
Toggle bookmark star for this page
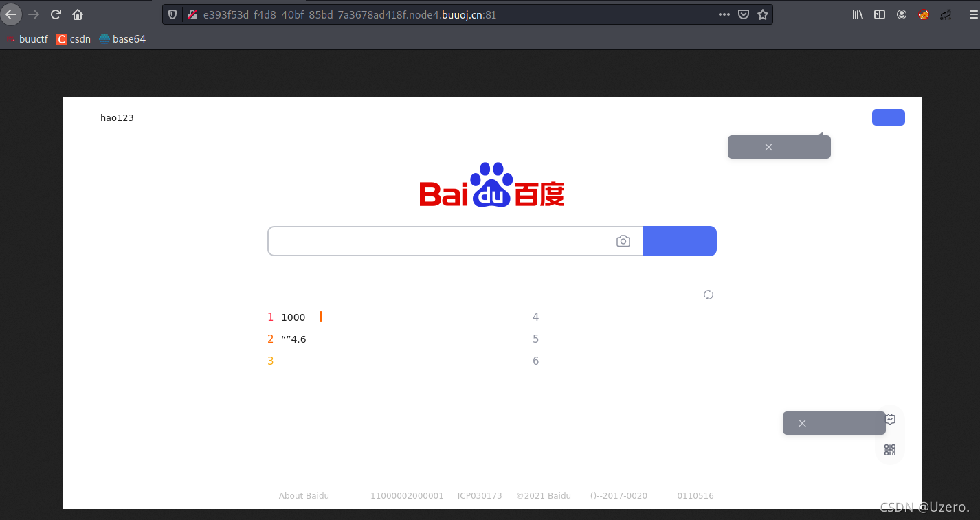tap(763, 14)
